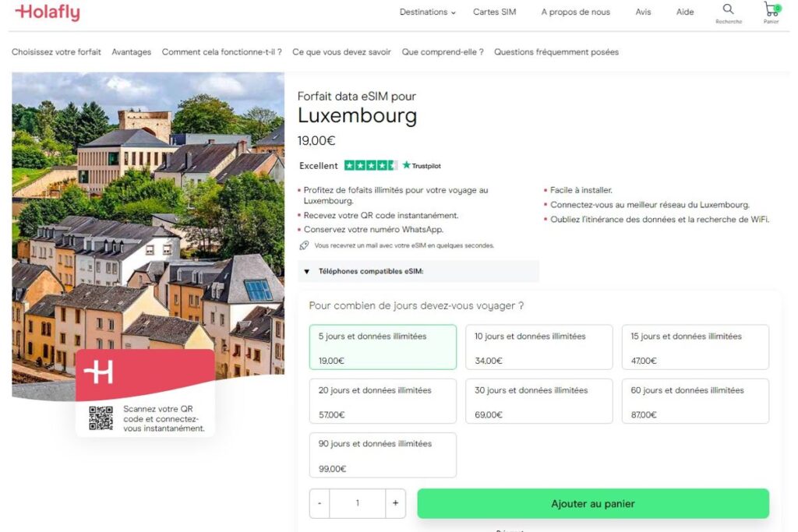
Task: Click the rocket icon beside the eSIM email note
Action: (x=304, y=245)
